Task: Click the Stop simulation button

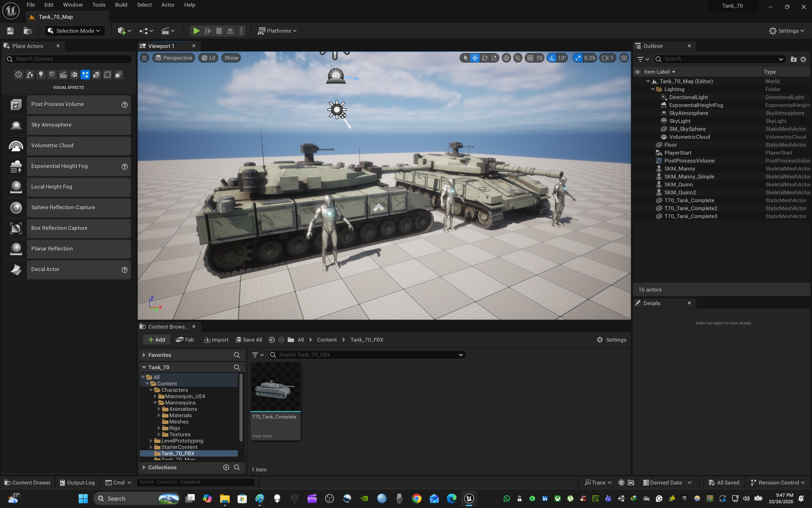Action: [x=219, y=31]
